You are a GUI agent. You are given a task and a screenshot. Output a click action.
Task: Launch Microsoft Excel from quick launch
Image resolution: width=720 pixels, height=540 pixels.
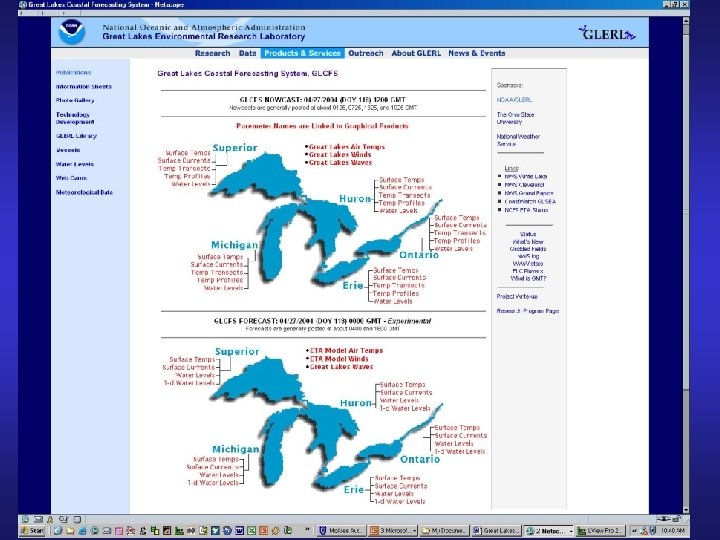[252, 530]
